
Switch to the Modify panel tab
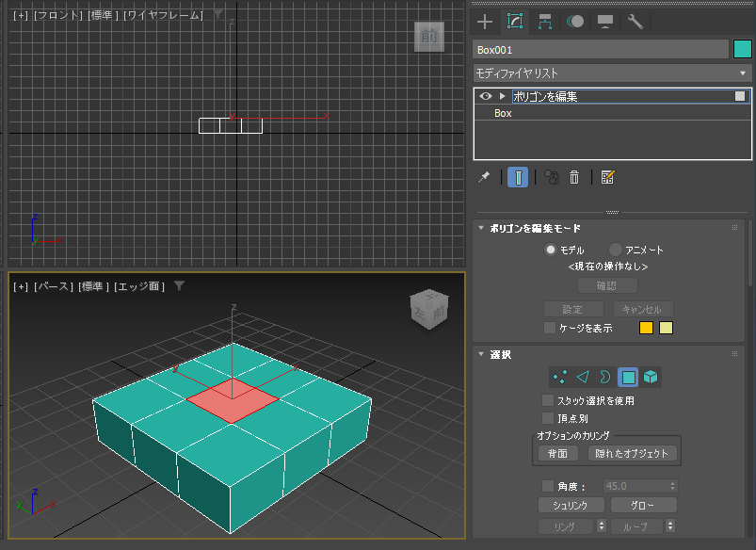pos(514,22)
